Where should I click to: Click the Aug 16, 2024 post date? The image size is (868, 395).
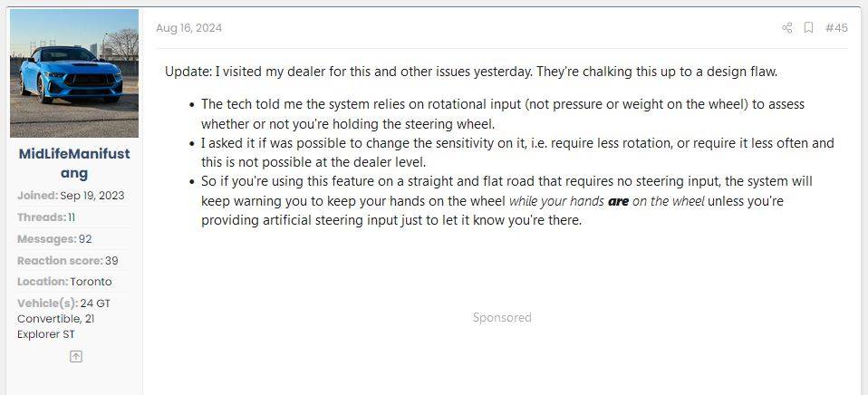click(x=188, y=28)
